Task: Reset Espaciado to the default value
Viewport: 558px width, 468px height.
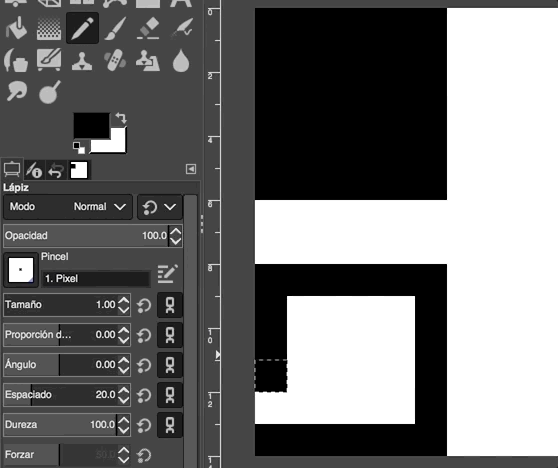Action: point(144,395)
